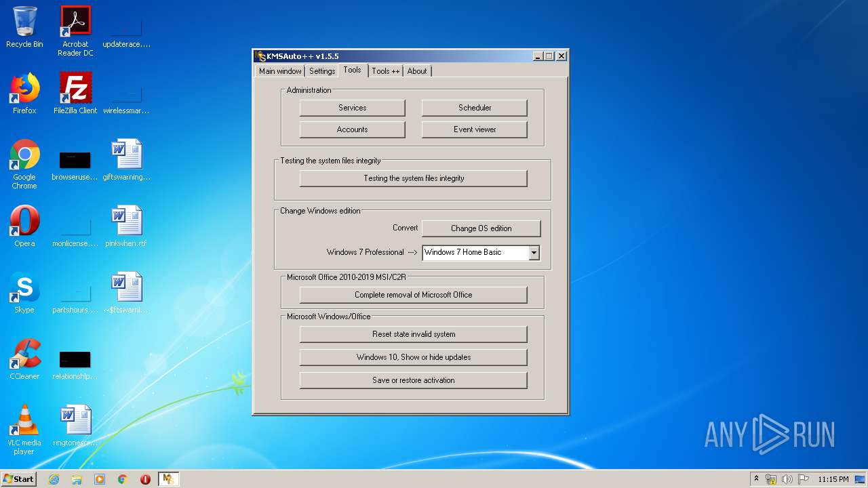Click Change OS edition button
This screenshot has width=868, height=488.
[x=481, y=228]
